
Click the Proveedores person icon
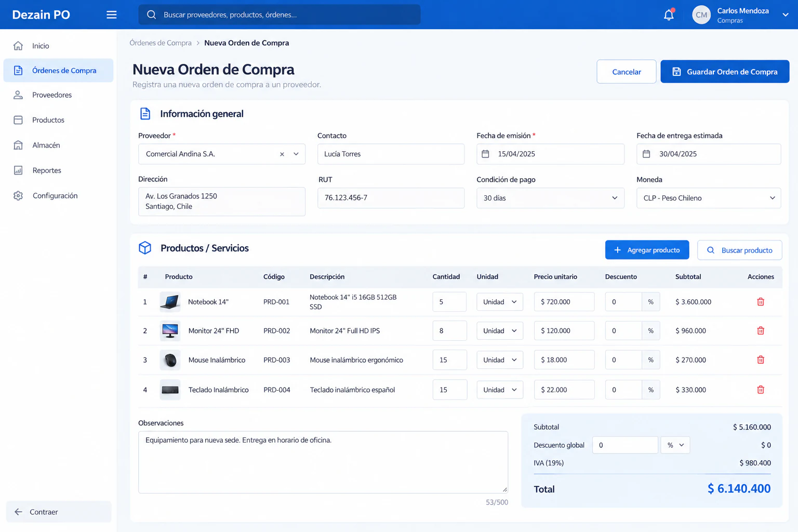tap(18, 95)
